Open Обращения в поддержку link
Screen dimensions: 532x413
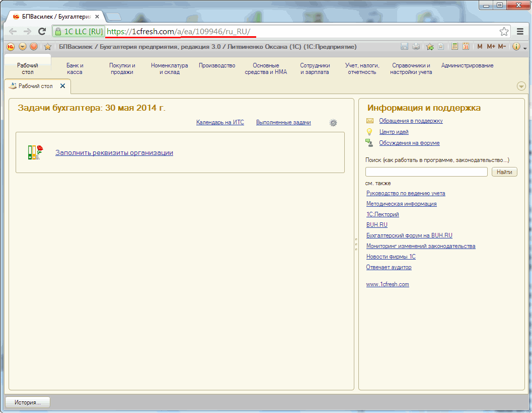click(411, 121)
